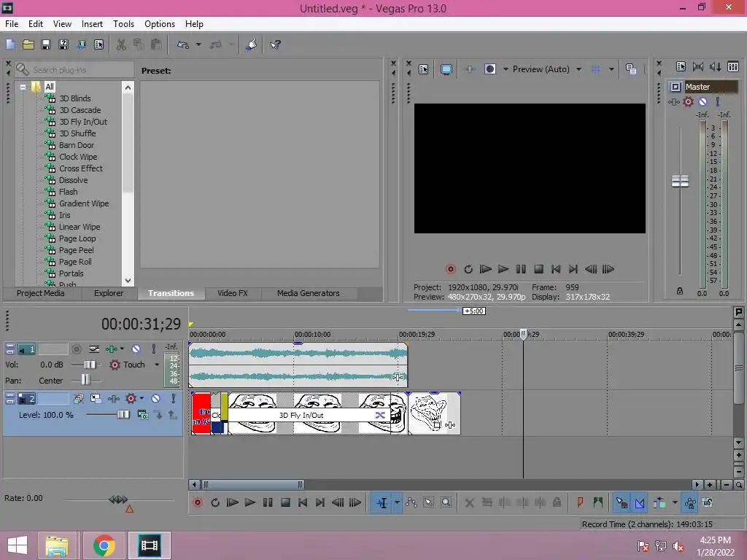Click the What's This help icon
The width and height of the screenshot is (747, 560).
(x=275, y=44)
